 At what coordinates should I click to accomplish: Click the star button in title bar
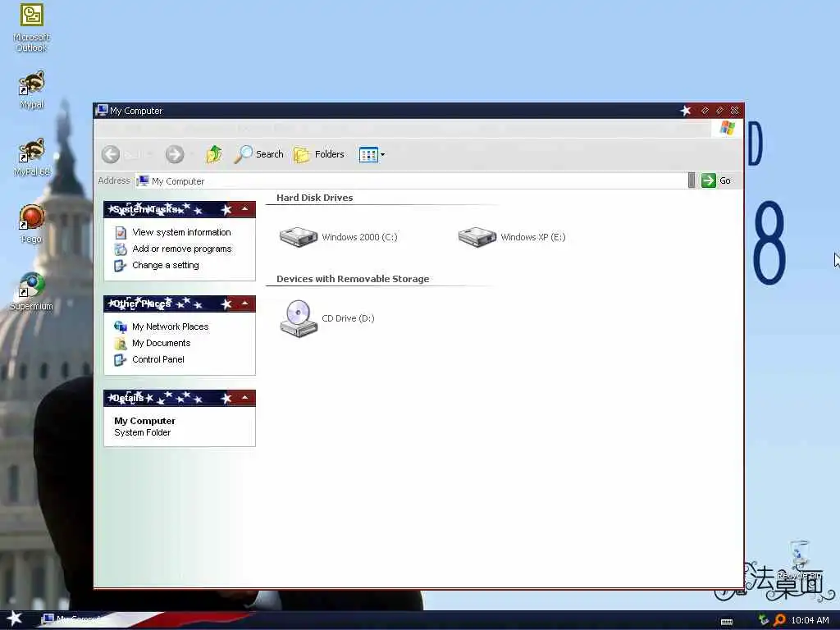[686, 111]
